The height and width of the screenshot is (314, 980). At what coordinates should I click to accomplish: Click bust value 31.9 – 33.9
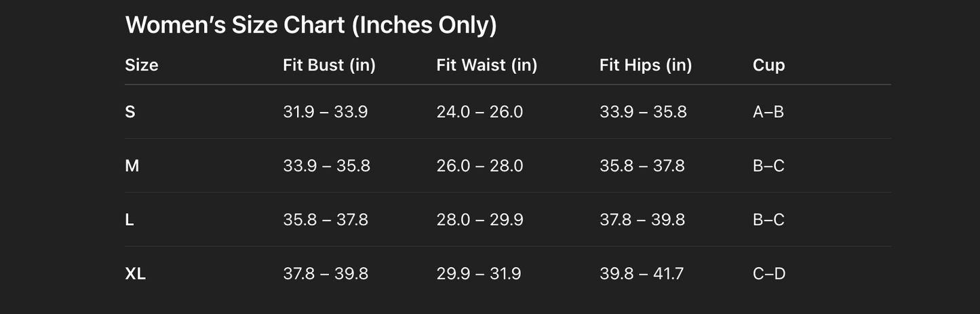[x=326, y=112]
